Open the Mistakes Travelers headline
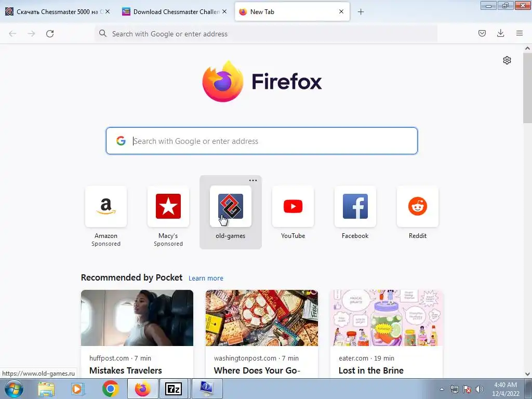 [x=126, y=370]
